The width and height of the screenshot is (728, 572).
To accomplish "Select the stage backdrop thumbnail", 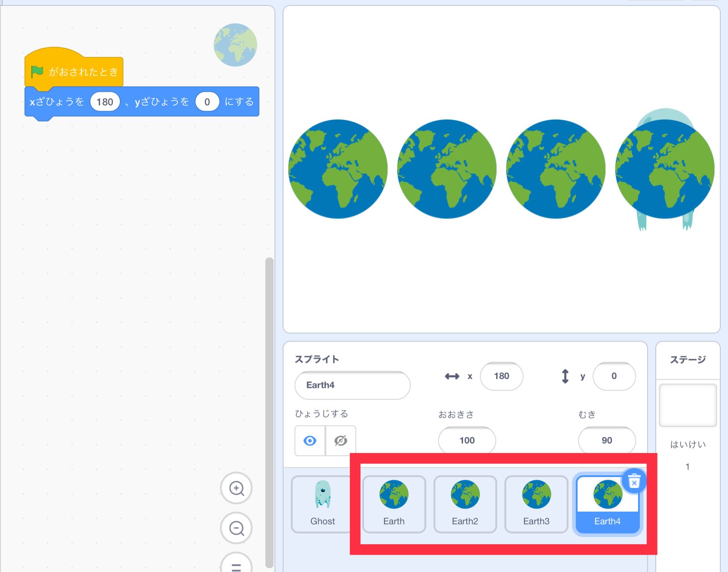I will 688,405.
